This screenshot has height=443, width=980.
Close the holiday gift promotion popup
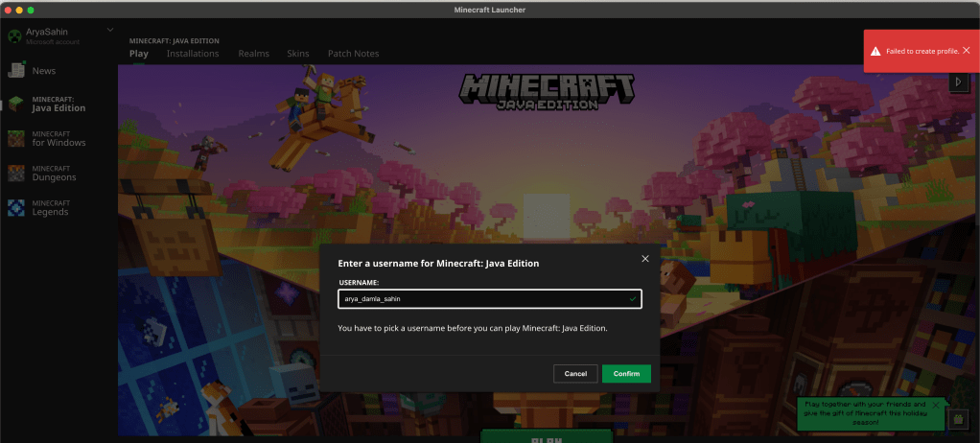[935, 405]
